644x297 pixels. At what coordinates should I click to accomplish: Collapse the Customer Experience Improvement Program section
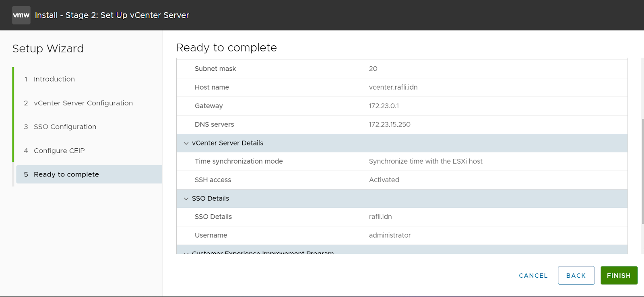[x=186, y=253]
